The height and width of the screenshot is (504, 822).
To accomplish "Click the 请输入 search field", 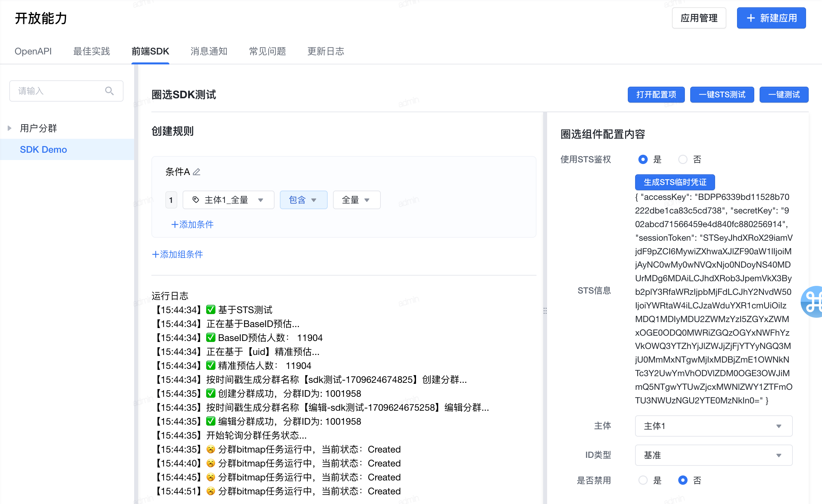I will pyautogui.click(x=66, y=91).
